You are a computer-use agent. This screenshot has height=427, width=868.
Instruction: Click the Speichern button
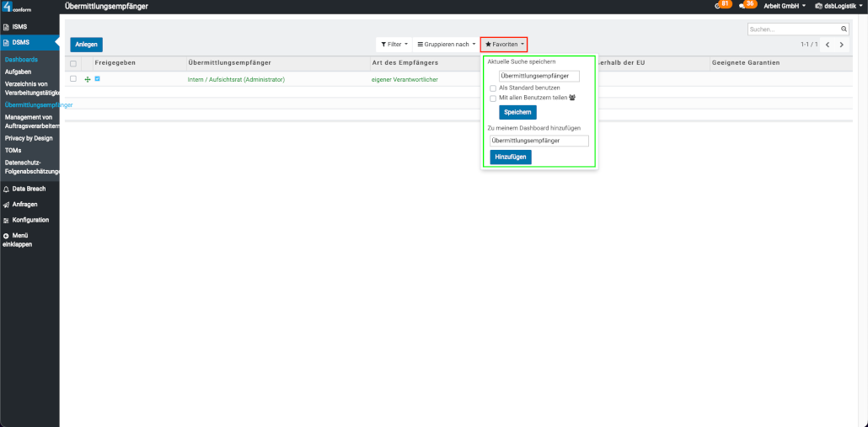[517, 112]
